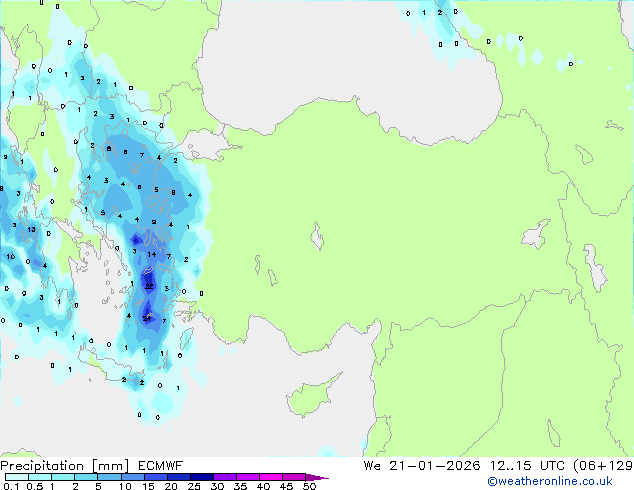Click the weatheronline.co.uk copyright link
The height and width of the screenshot is (490, 634).
coord(550,481)
